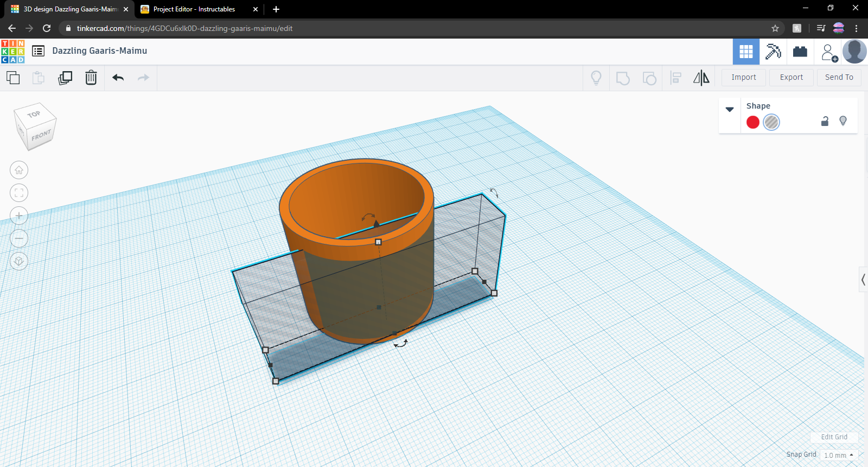868x467 pixels.
Task: Go back in browser history
Action: [x=12, y=28]
